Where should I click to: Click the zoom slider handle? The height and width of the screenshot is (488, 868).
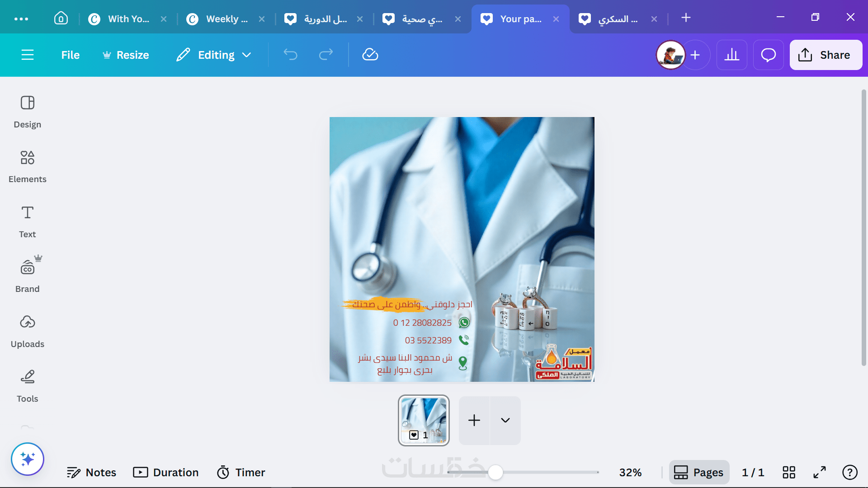point(495,472)
